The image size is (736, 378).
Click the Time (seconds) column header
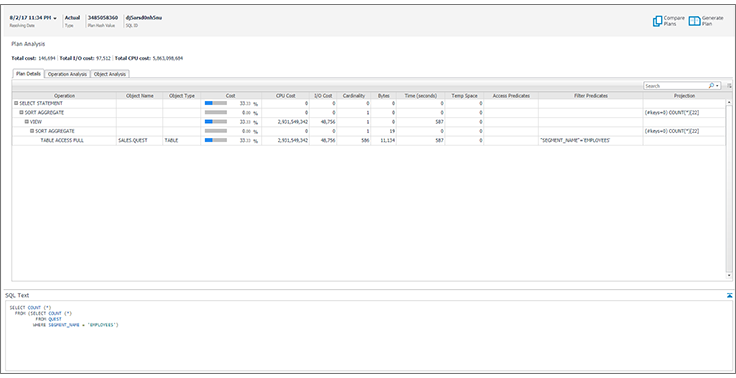click(x=421, y=96)
